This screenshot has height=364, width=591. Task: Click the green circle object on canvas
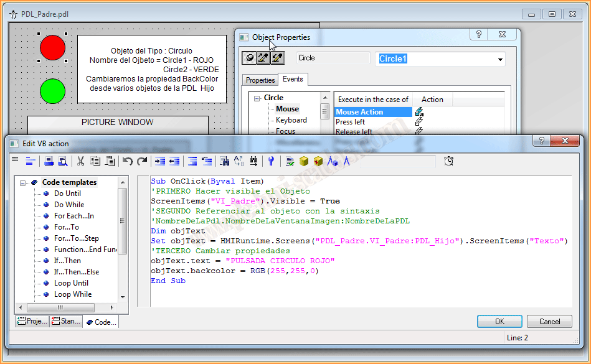[52, 91]
